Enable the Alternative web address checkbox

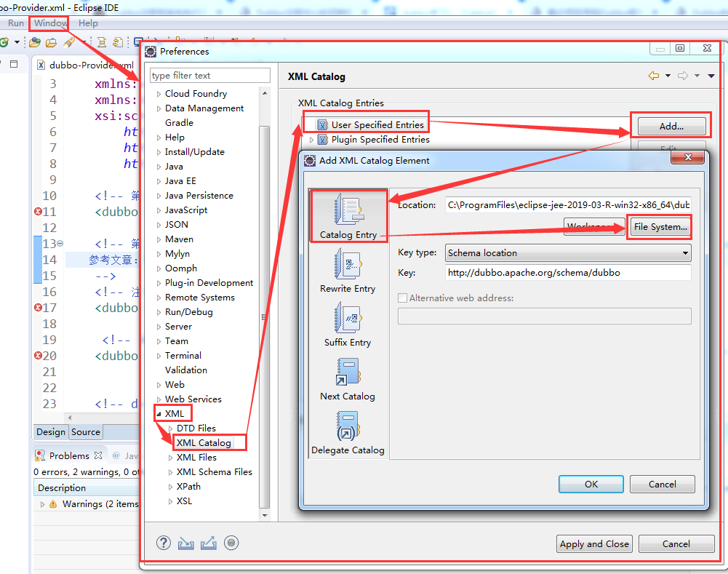[403, 298]
